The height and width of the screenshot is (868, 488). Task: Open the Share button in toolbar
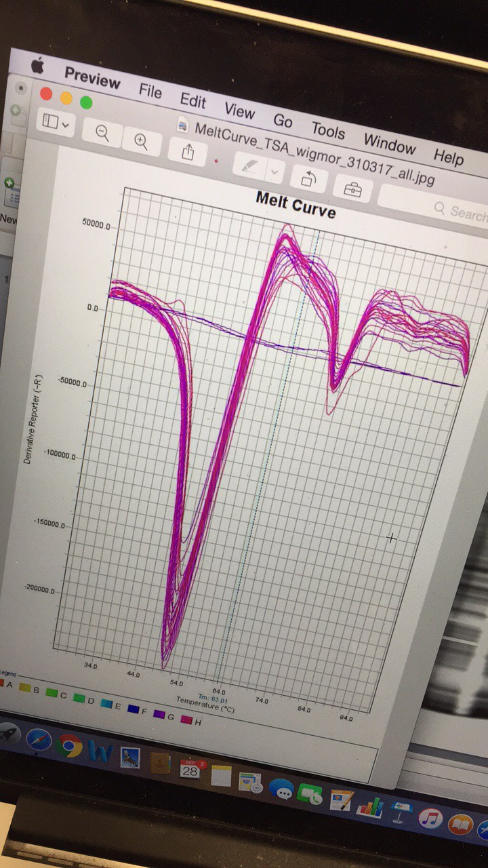(188, 152)
